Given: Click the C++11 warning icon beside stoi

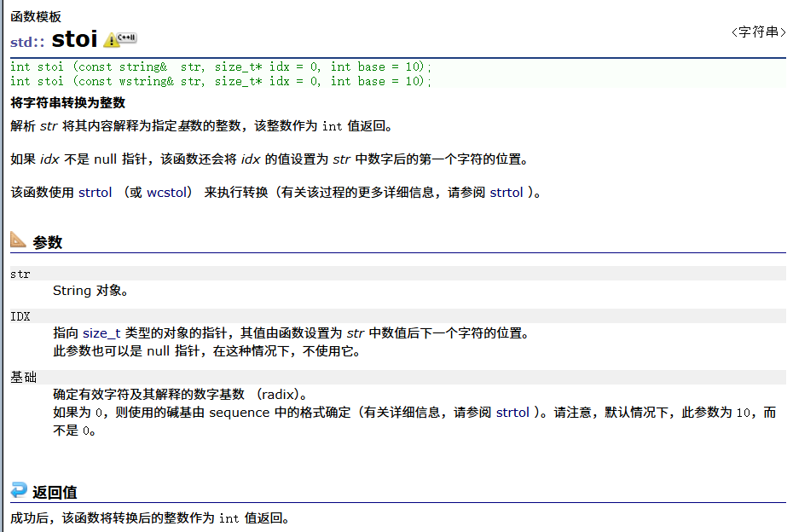Looking at the screenshot, I should (x=120, y=39).
